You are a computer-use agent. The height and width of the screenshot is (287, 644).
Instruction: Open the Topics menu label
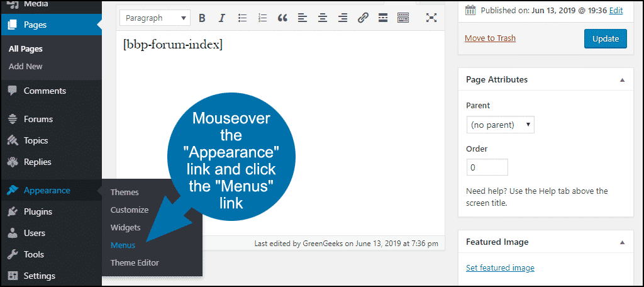tap(36, 140)
